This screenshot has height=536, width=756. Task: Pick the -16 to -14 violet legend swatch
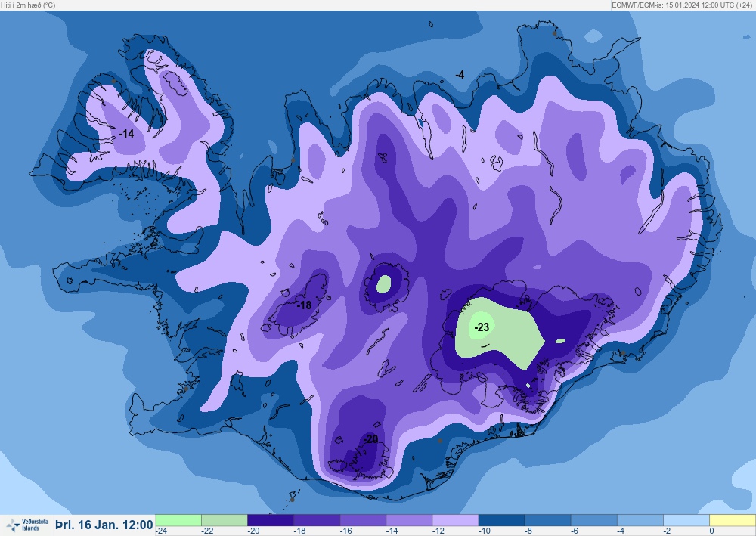pos(363,521)
